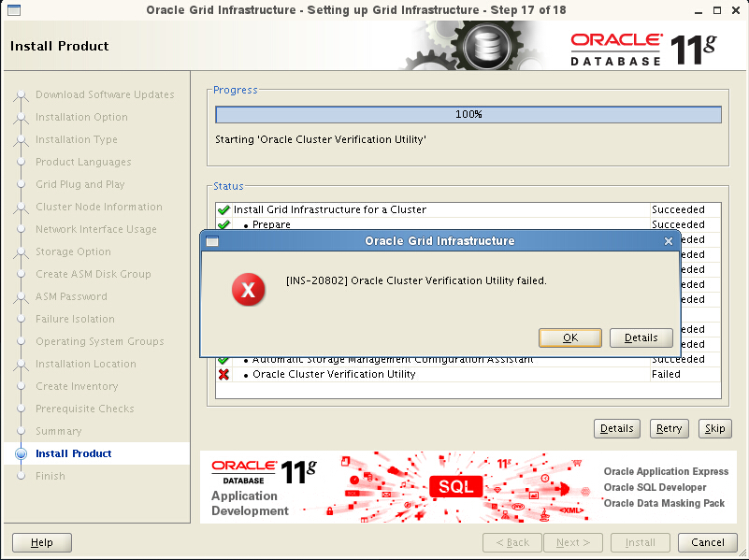This screenshot has width=749, height=560.
Task: Select Operating System Groups step
Action: (x=100, y=341)
